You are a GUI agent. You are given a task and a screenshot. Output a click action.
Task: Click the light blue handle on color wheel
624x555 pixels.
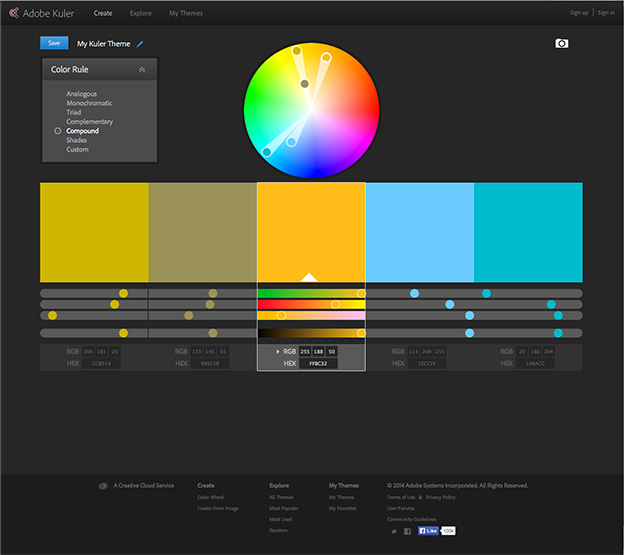pos(291,142)
